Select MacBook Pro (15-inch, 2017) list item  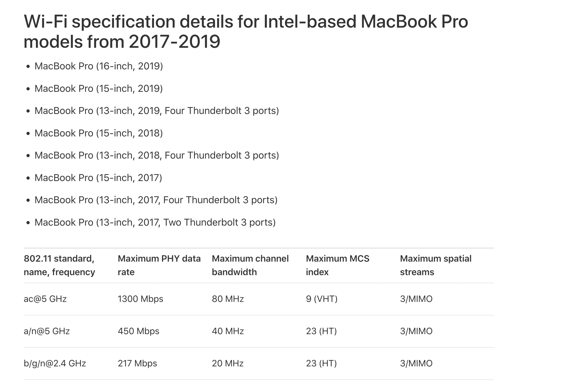tap(98, 178)
